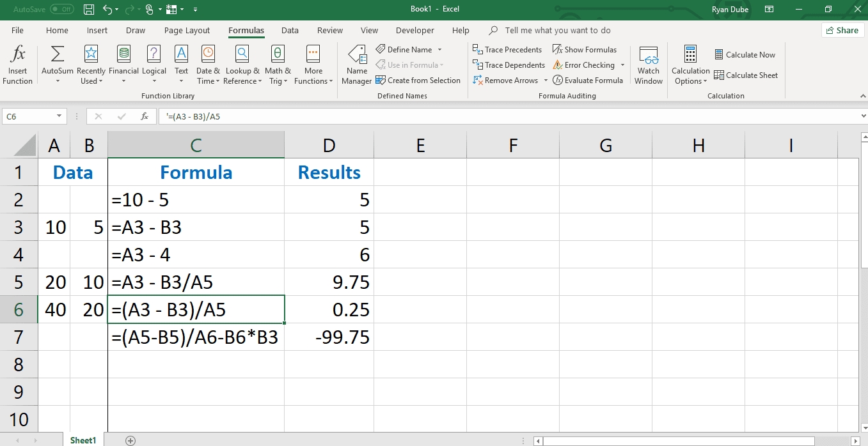868x446 pixels.
Task: Click Calculate Now
Action: click(x=745, y=54)
